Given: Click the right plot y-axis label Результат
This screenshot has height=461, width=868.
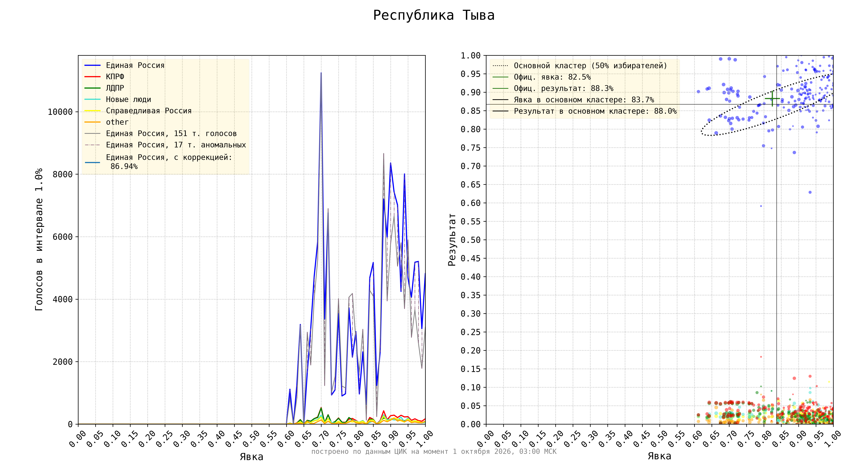Looking at the screenshot, I should [452, 240].
